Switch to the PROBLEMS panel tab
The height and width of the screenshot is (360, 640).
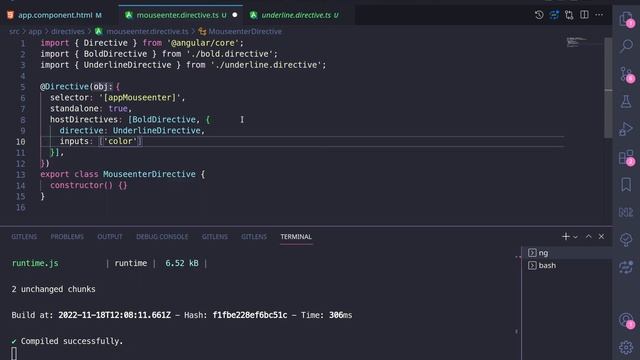(67, 237)
